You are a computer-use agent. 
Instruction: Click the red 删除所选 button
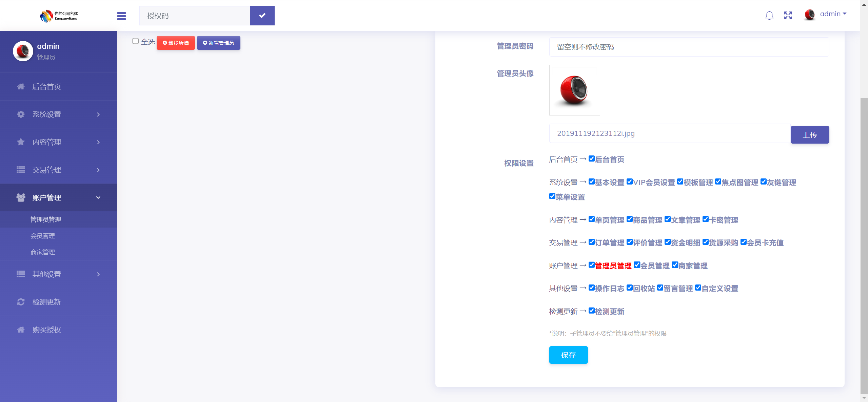click(x=176, y=43)
